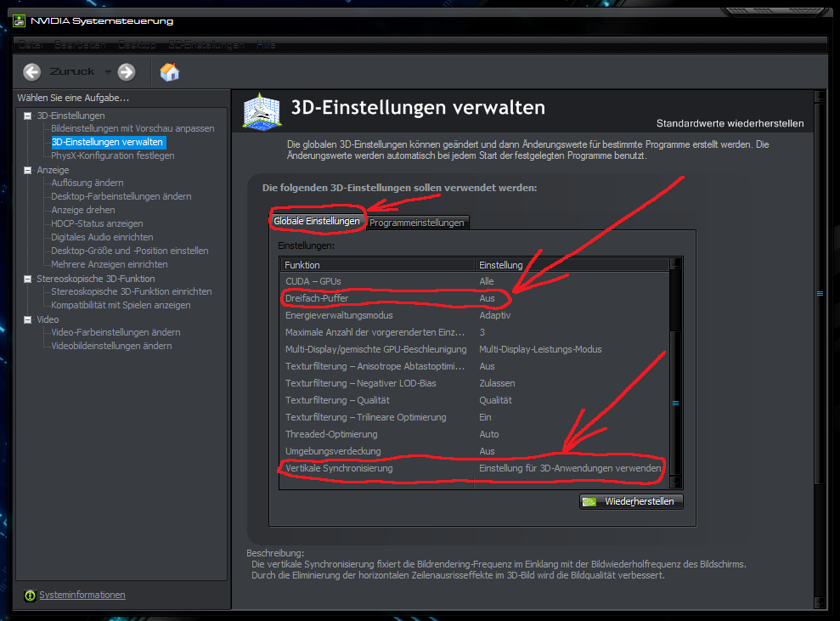Select Texturfilterung – Negativer LOD-Bias row
840x621 pixels.
tap(475, 384)
